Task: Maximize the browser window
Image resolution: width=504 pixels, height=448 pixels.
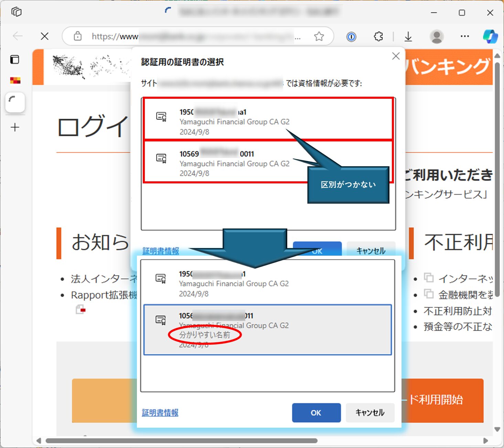Action: (462, 13)
